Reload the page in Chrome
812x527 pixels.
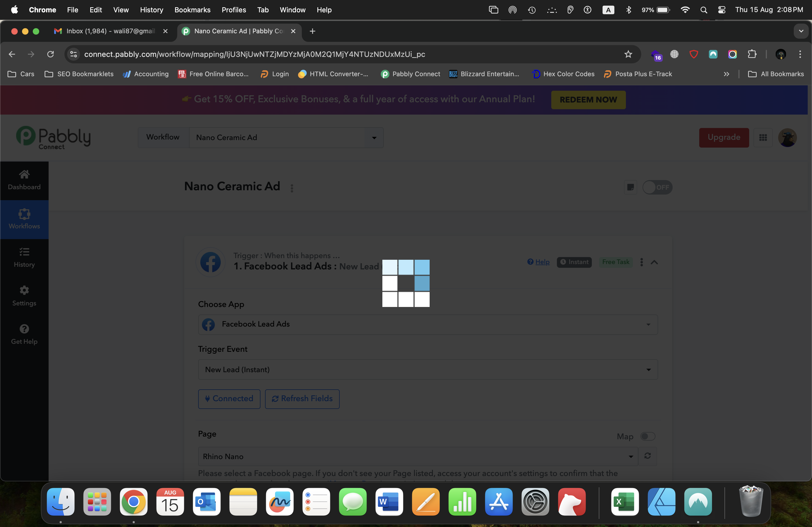coord(50,54)
